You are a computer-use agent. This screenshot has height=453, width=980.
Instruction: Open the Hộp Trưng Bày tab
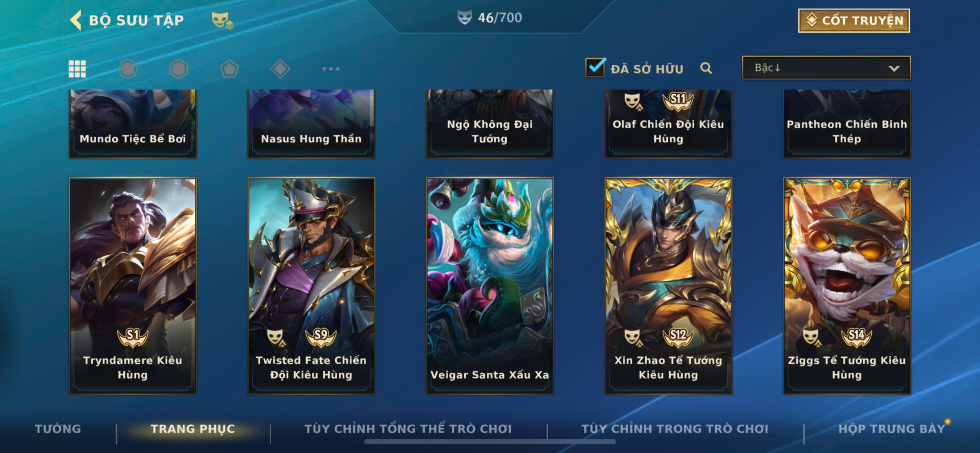tap(891, 429)
